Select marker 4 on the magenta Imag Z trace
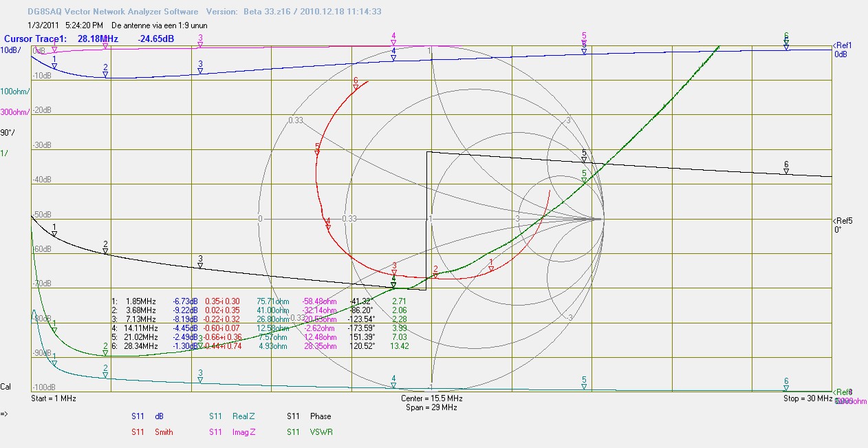The image size is (868, 448). pyautogui.click(x=393, y=39)
